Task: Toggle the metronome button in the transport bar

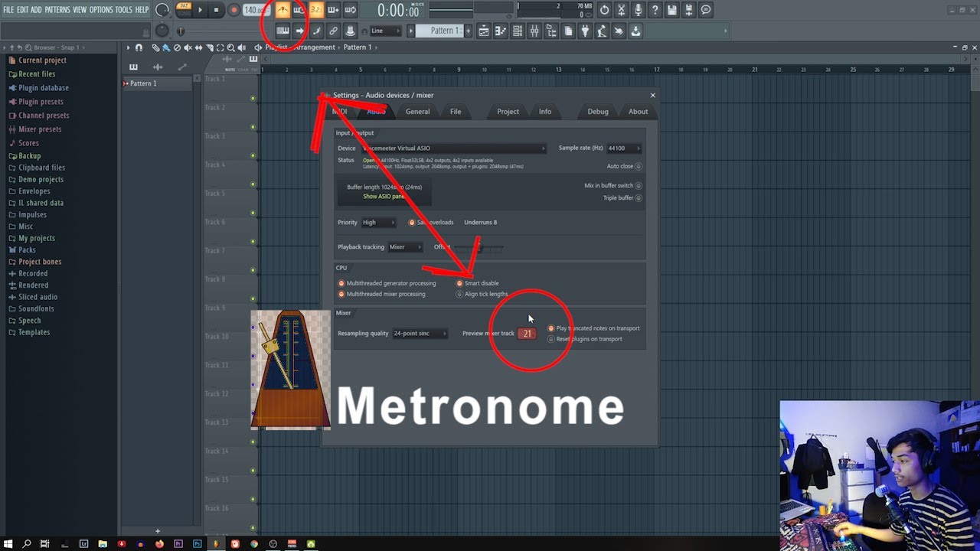Action: (283, 10)
